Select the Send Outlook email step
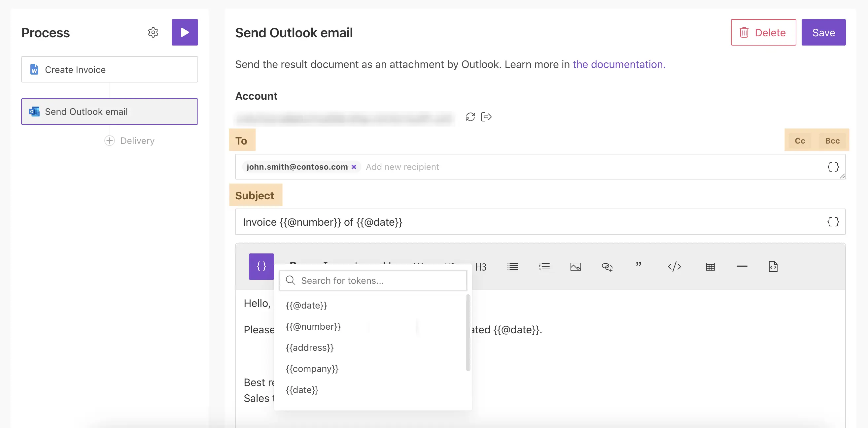 point(110,112)
